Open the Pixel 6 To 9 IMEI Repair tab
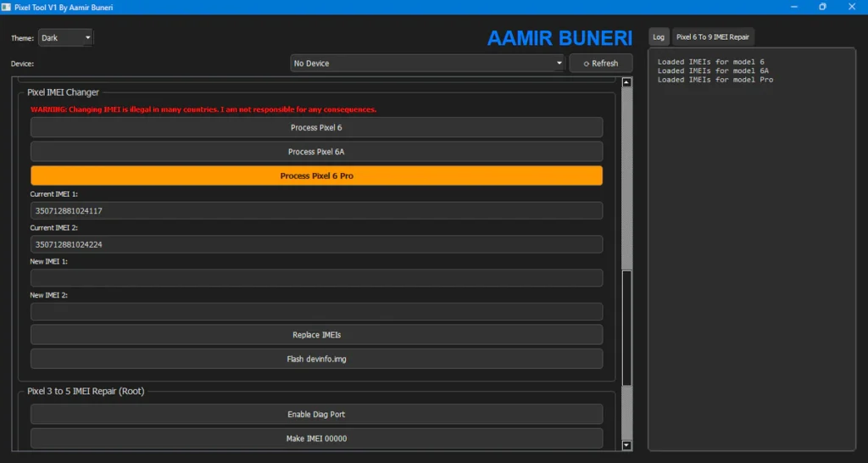This screenshot has height=463, width=868. [x=713, y=37]
